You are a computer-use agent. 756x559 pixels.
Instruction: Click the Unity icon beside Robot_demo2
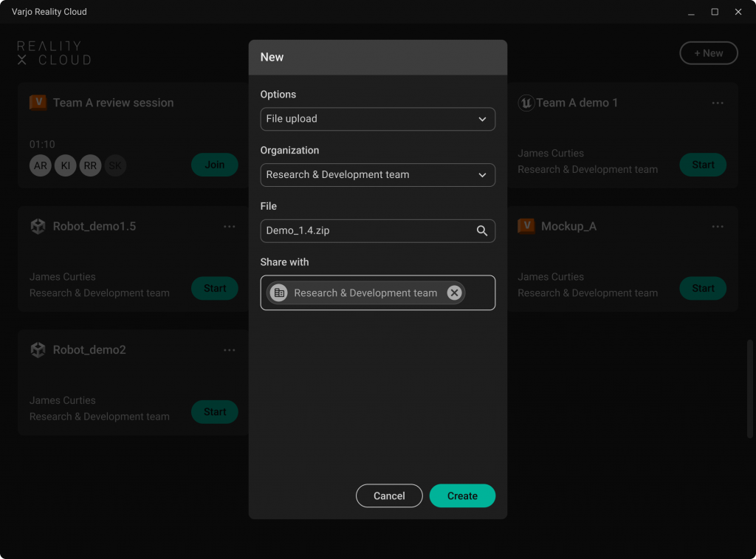(x=38, y=350)
